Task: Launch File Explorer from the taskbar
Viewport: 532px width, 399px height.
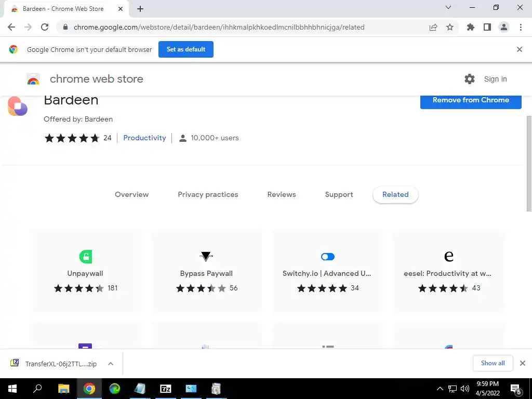Action: [63, 389]
